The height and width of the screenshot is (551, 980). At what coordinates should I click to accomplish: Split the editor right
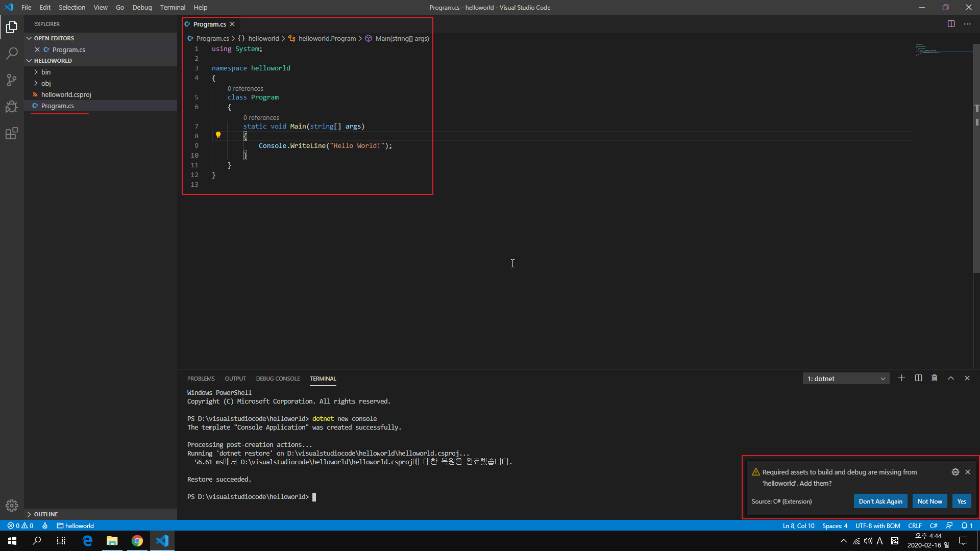coord(951,24)
